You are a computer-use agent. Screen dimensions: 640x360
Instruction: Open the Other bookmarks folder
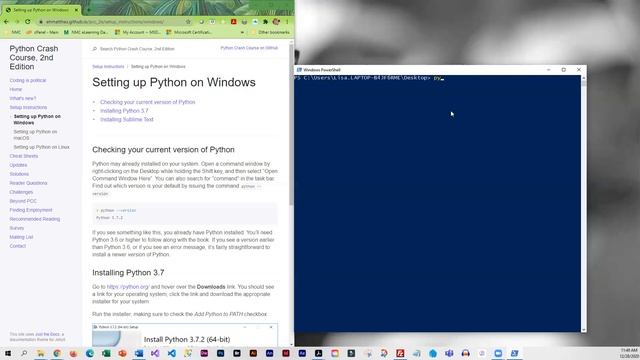click(270, 32)
